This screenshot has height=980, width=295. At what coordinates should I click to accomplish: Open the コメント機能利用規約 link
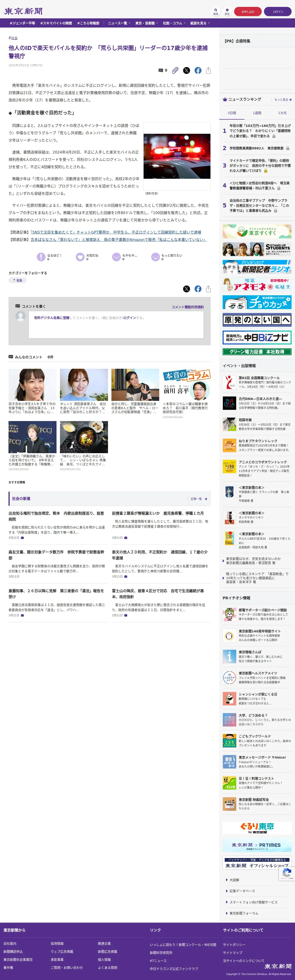tap(187, 307)
